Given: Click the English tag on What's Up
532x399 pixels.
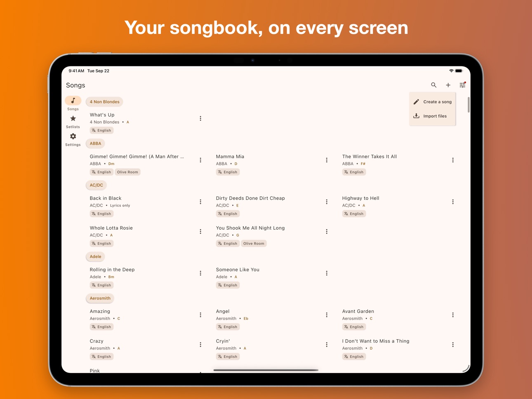Looking at the screenshot, I should [101, 131].
